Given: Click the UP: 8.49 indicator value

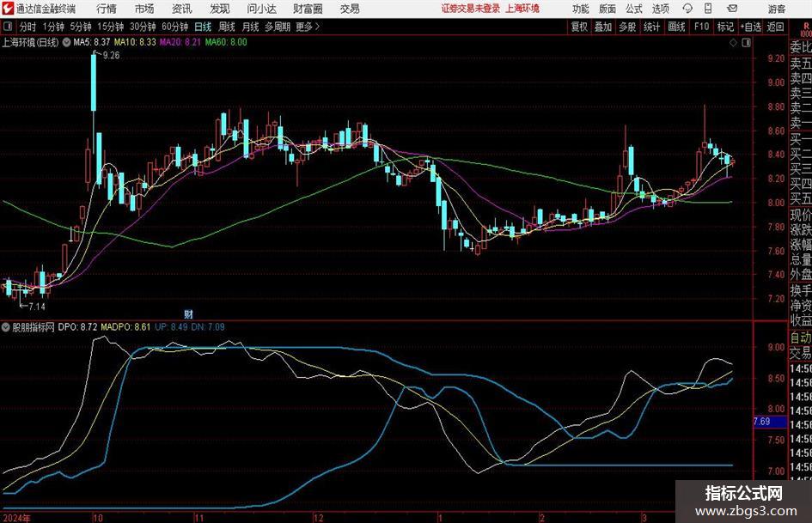Looking at the screenshot, I should 171,327.
